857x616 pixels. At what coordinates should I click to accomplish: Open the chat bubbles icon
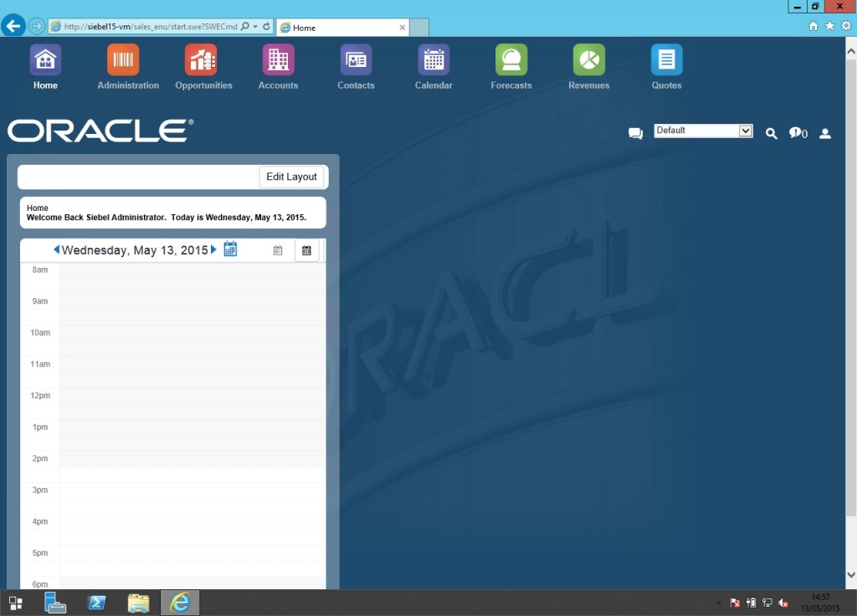tap(635, 133)
